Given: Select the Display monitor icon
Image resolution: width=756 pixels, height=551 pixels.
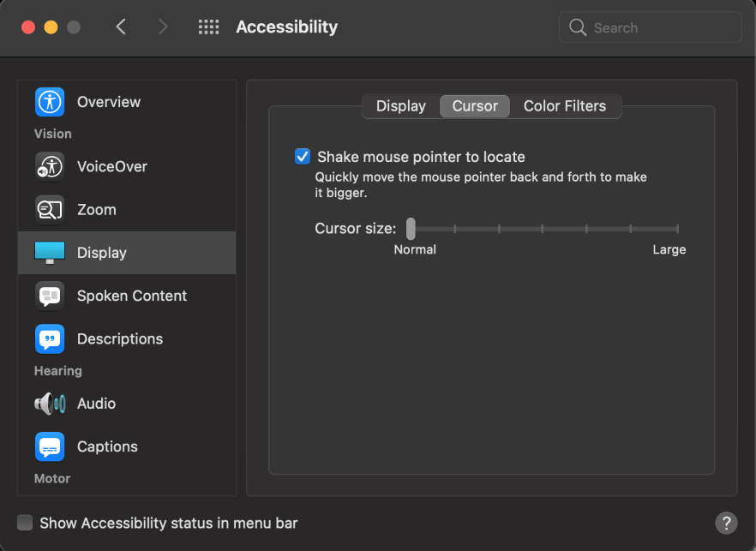Looking at the screenshot, I should tap(50, 253).
